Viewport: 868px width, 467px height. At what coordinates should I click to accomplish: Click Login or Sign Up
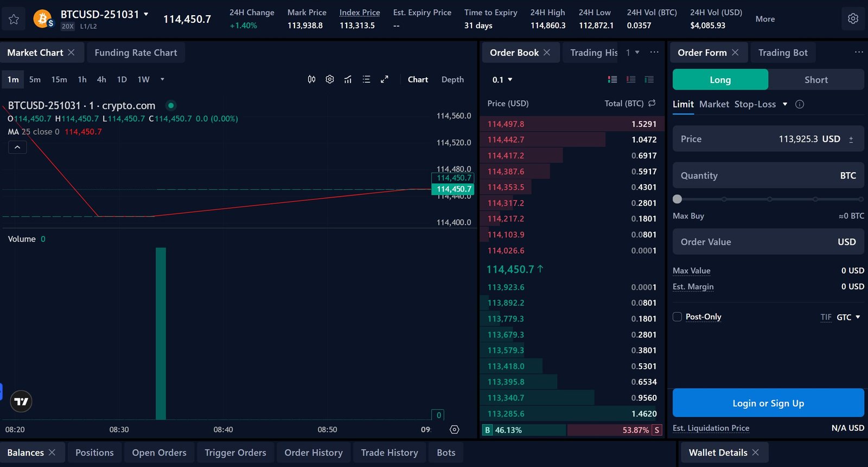pyautogui.click(x=768, y=403)
